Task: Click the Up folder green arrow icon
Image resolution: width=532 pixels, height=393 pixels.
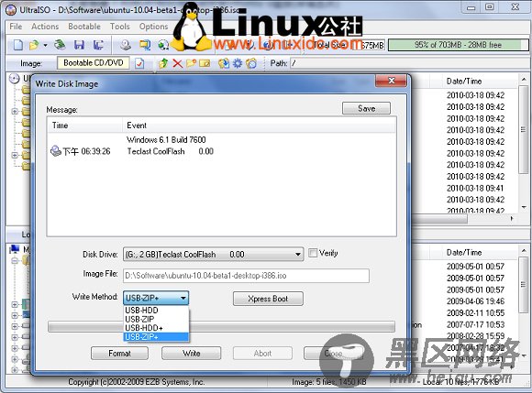Action: click(163, 63)
